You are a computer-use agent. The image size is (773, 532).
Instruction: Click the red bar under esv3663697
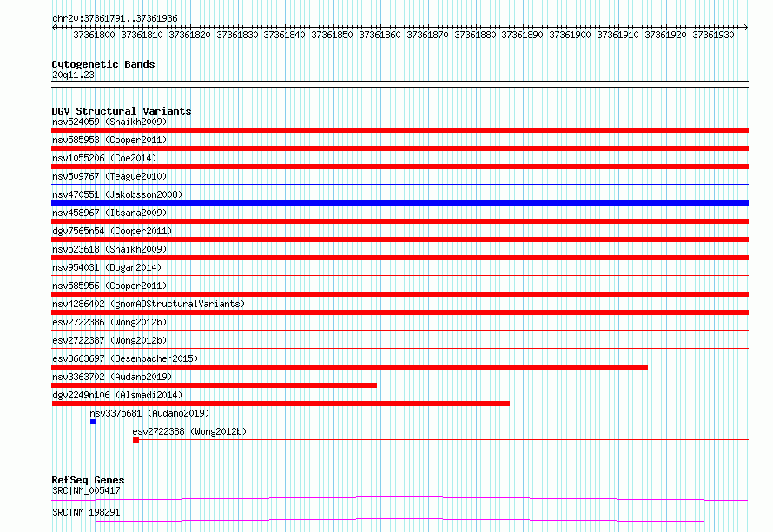[349, 367]
